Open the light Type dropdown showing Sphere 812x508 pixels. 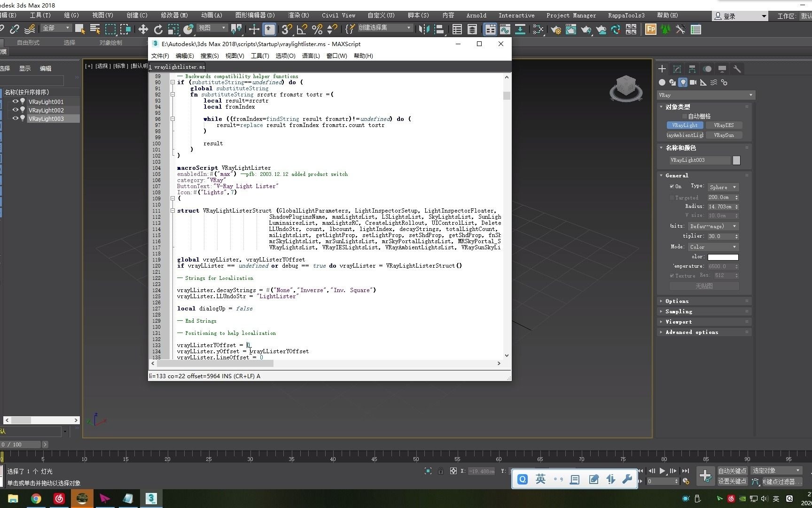point(723,187)
